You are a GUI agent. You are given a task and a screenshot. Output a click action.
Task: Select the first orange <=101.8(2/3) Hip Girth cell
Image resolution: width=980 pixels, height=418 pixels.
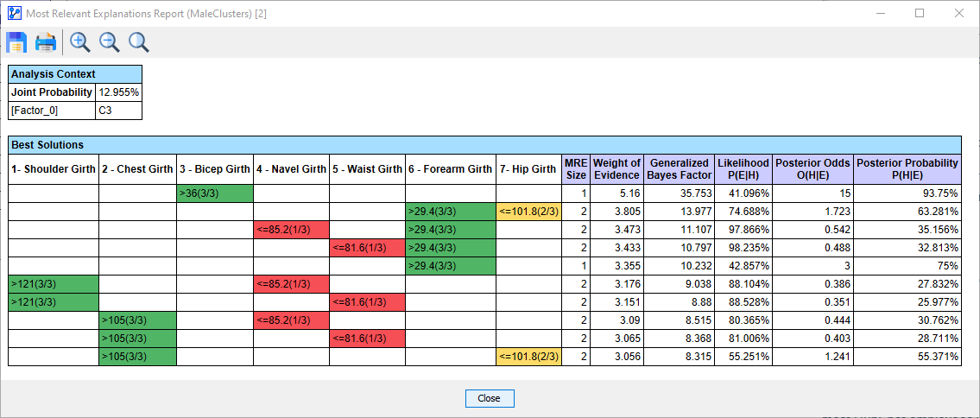pos(528,211)
